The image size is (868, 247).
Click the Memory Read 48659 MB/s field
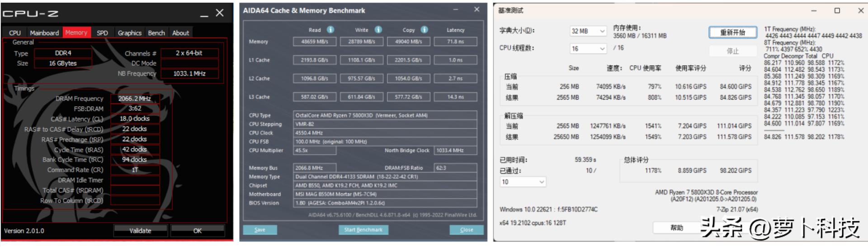point(315,42)
